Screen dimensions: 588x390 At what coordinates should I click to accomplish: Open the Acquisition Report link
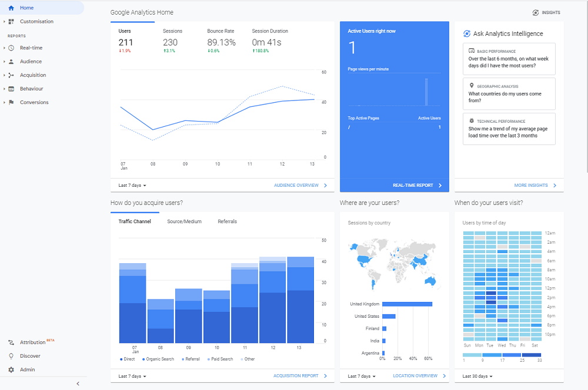[x=296, y=376]
